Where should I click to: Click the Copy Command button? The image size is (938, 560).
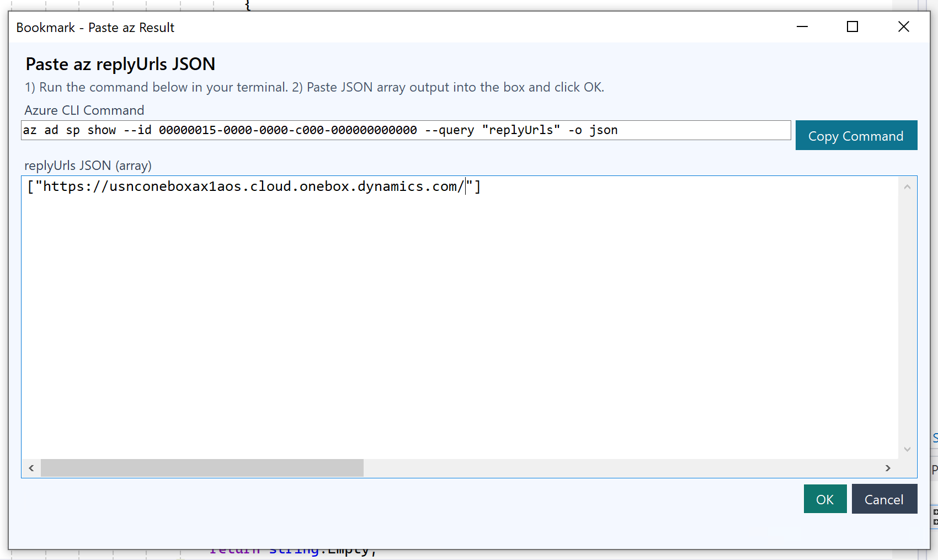(x=856, y=135)
